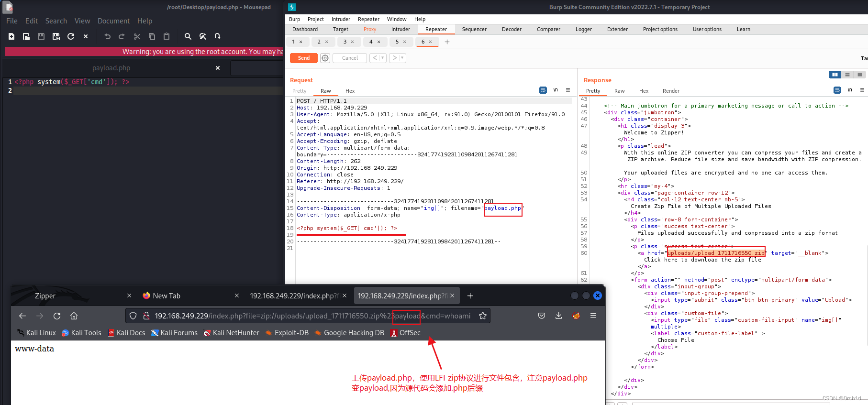Click the shield tracking protection icon in Firefox

click(x=133, y=316)
